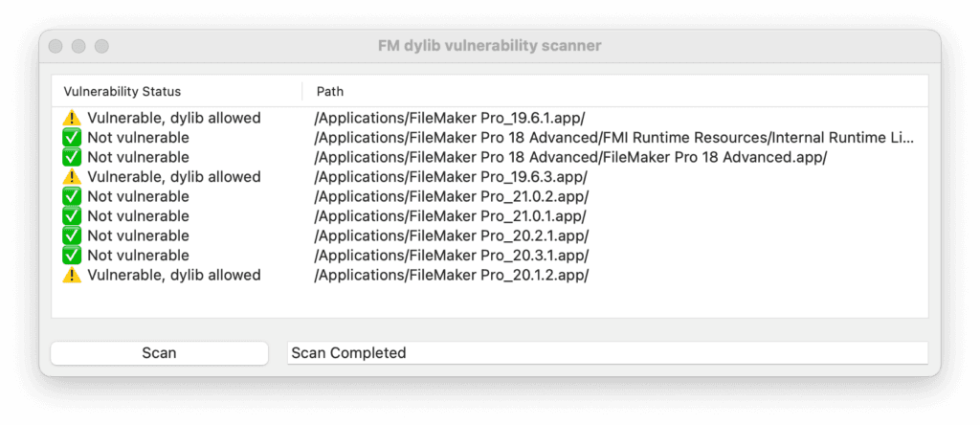980x425 pixels.
Task: Click the Scan Completed status field
Action: click(x=607, y=353)
